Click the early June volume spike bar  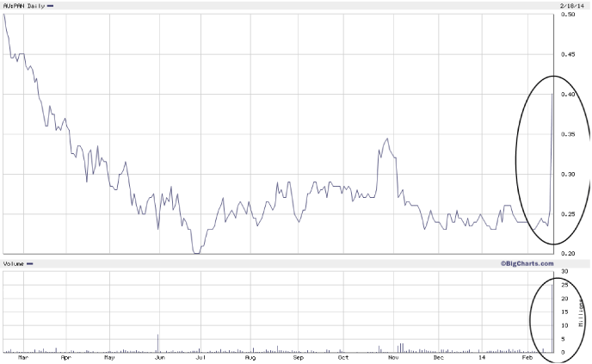click(158, 343)
